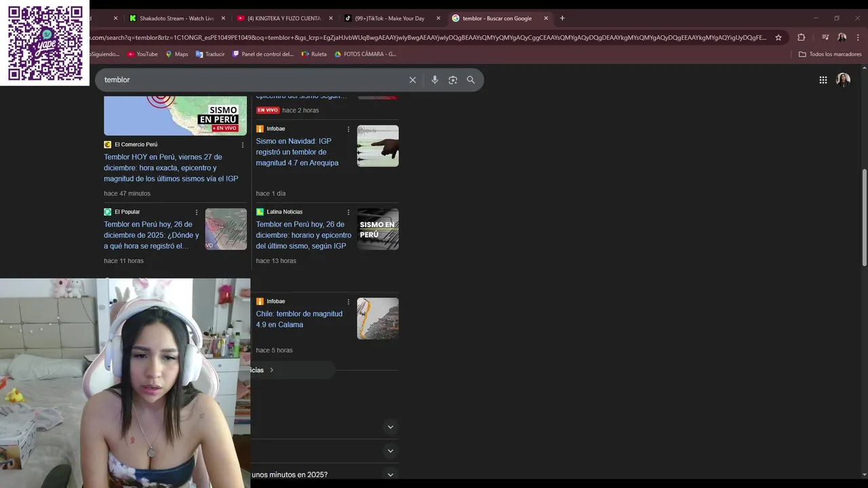The width and height of the screenshot is (868, 488).
Task: Open more news arrow link
Action: tap(271, 370)
